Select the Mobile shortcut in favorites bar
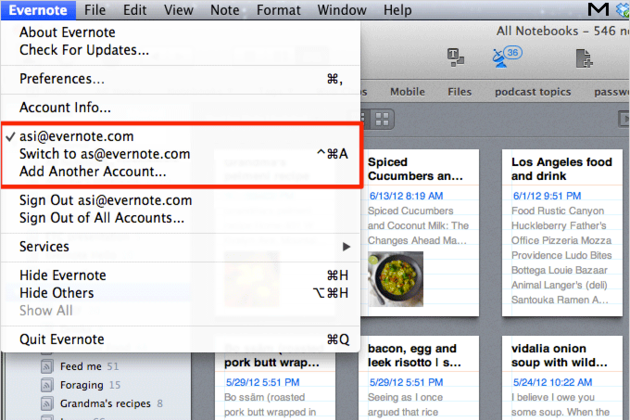The width and height of the screenshot is (630, 420). pos(407,92)
